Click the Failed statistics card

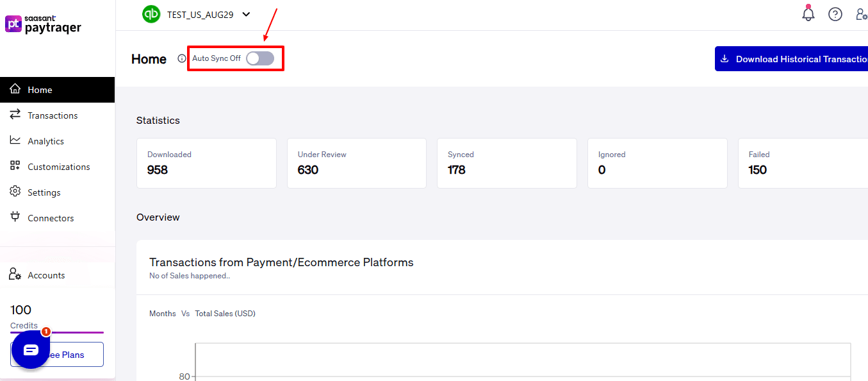(803, 163)
